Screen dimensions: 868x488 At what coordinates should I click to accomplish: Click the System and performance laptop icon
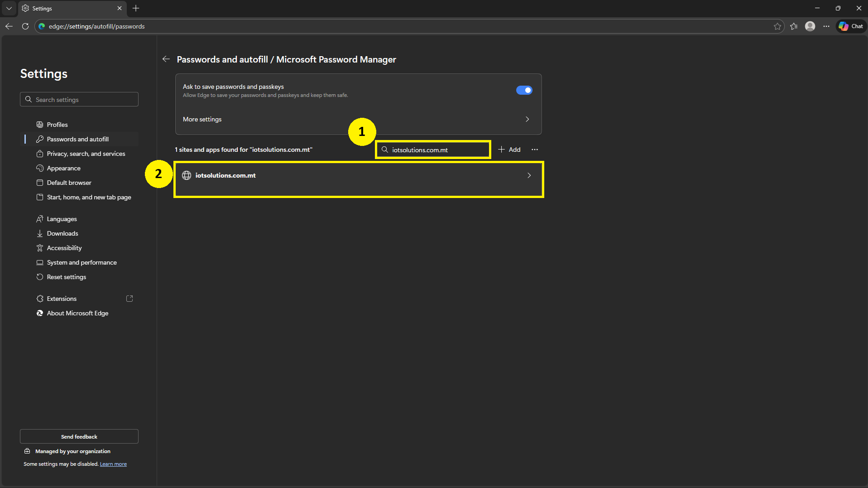(x=40, y=262)
